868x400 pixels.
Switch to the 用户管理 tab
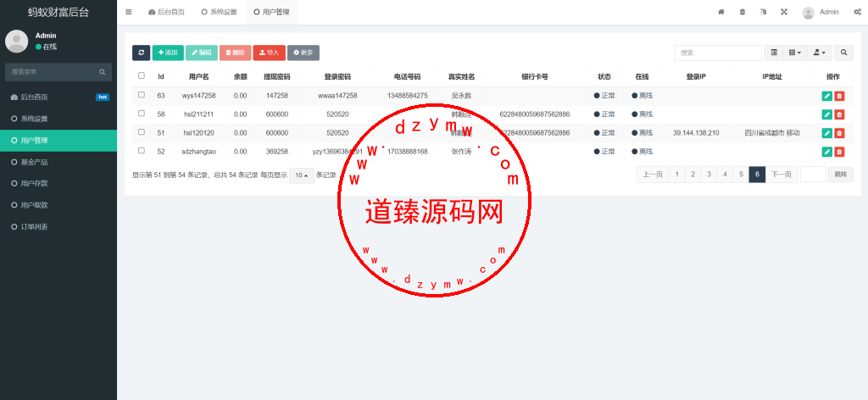point(271,12)
